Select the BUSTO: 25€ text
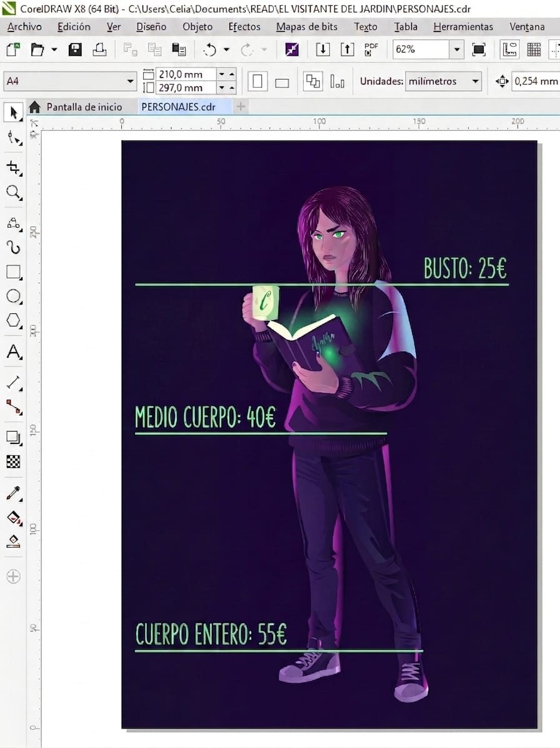Image resolution: width=560 pixels, height=748 pixels. pyautogui.click(x=465, y=268)
